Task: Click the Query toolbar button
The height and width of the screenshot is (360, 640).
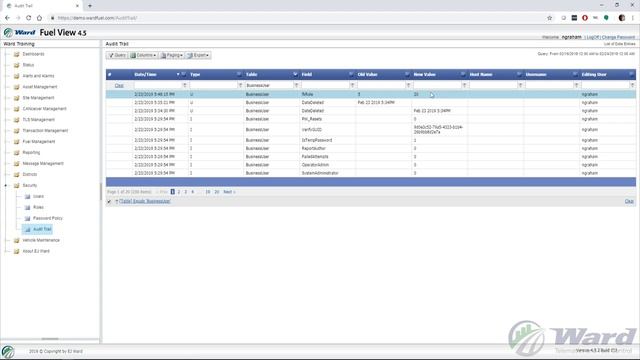Action: 117,55
